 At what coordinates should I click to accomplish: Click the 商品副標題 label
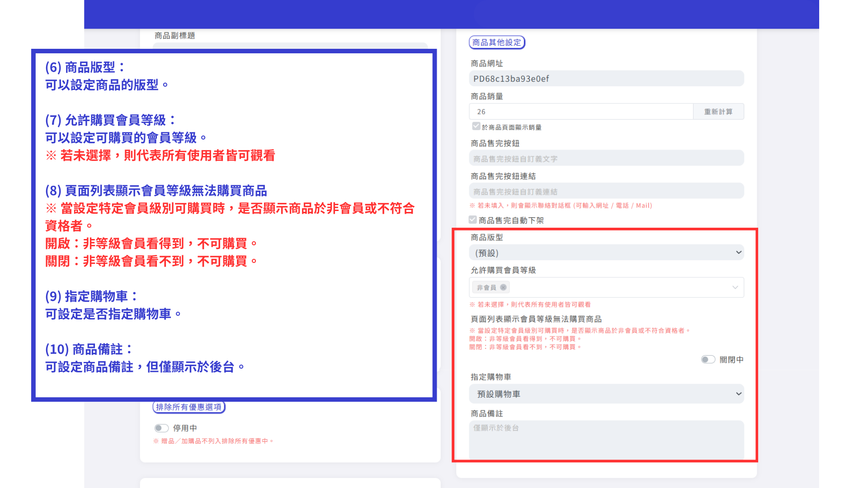click(175, 36)
